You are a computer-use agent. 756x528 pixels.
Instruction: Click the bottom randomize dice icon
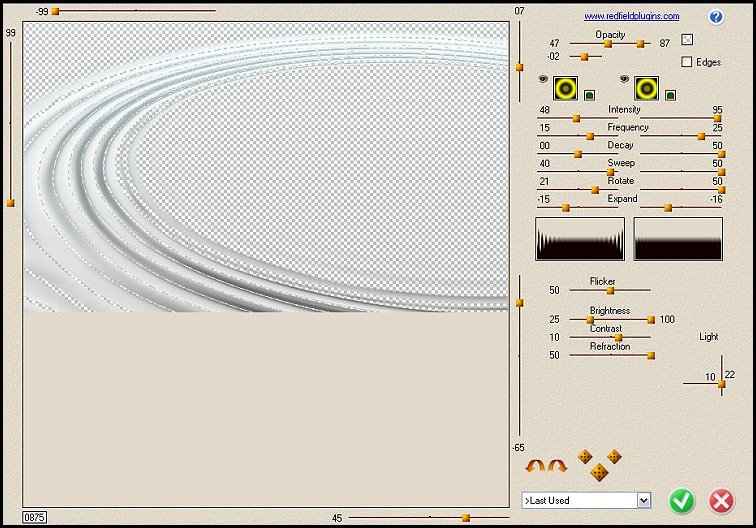599,472
